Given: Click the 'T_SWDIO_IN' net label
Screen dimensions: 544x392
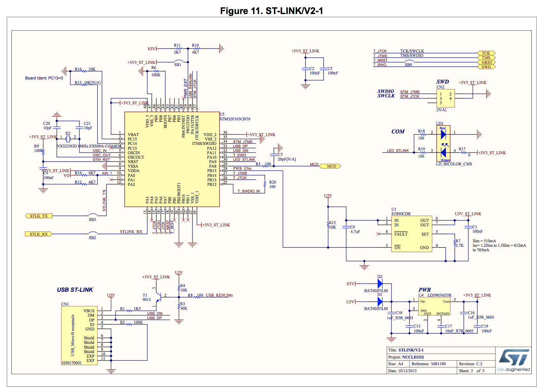Looking at the screenshot, I should click(249, 191).
